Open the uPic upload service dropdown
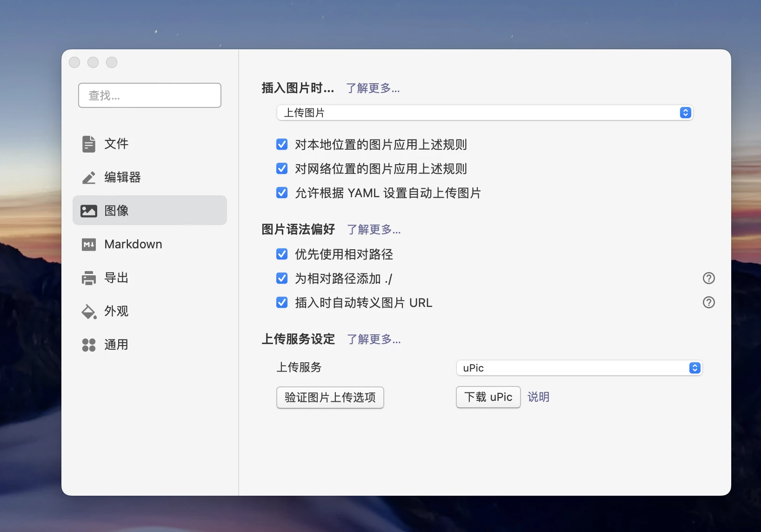This screenshot has height=532, width=761. tap(579, 368)
